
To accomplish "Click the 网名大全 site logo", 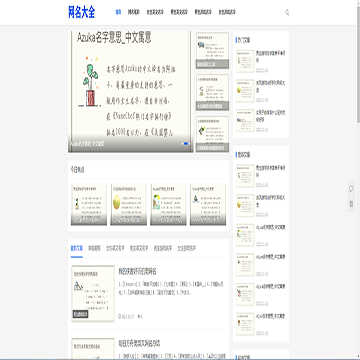I will 82,13.
